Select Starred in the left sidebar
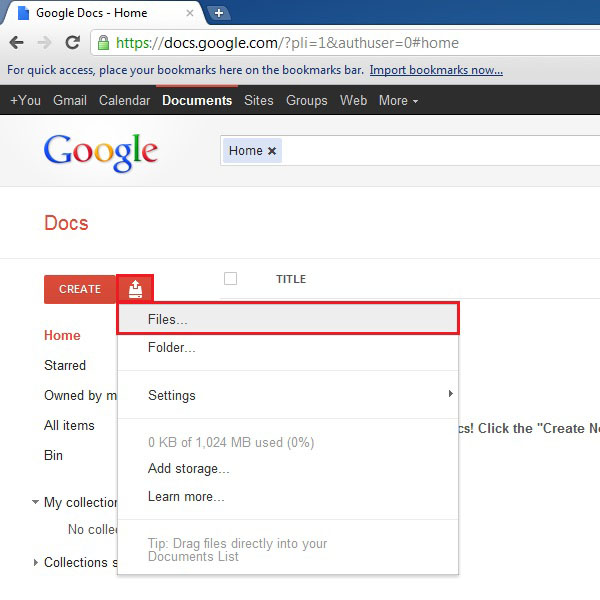The image size is (600, 600). tap(65, 365)
